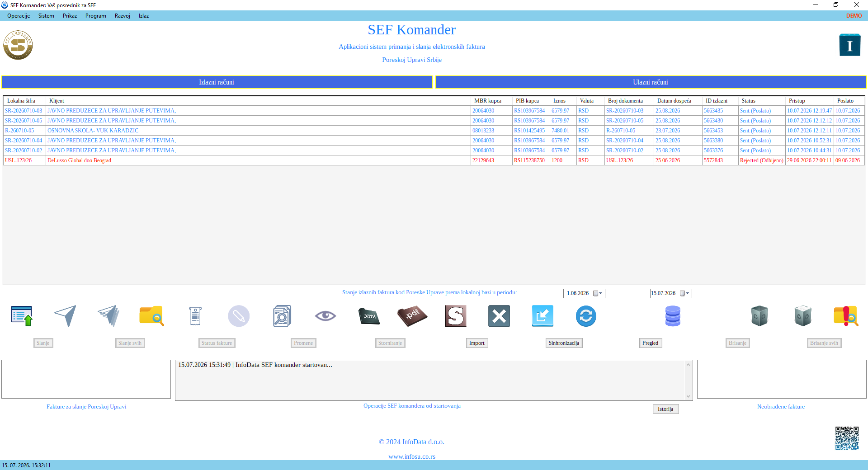The width and height of the screenshot is (868, 470).
Task: Click the Import button
Action: coord(477,343)
